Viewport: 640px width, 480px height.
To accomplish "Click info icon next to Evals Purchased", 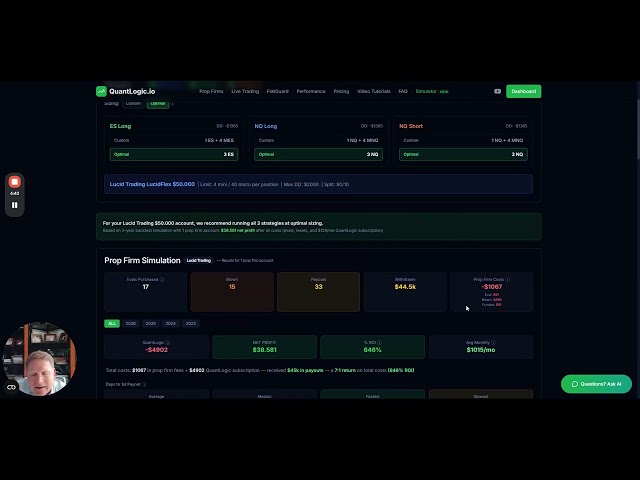I will pyautogui.click(x=162, y=280).
